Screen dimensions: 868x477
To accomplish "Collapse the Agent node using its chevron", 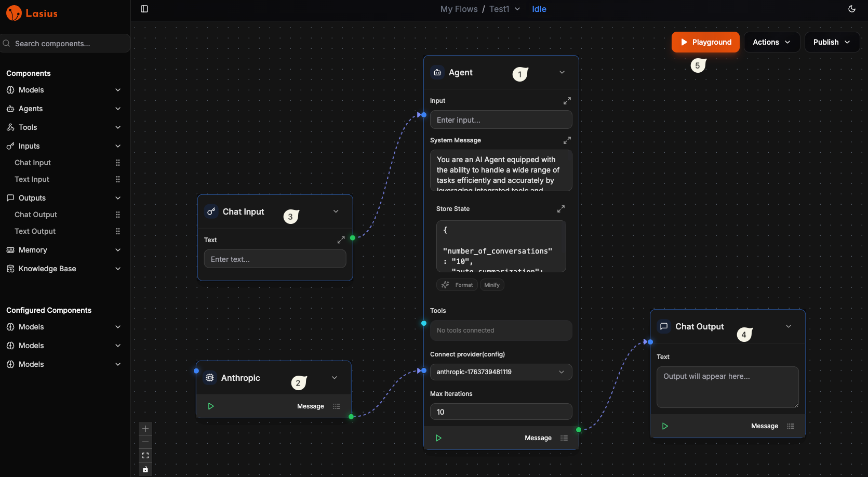I will click(x=562, y=72).
